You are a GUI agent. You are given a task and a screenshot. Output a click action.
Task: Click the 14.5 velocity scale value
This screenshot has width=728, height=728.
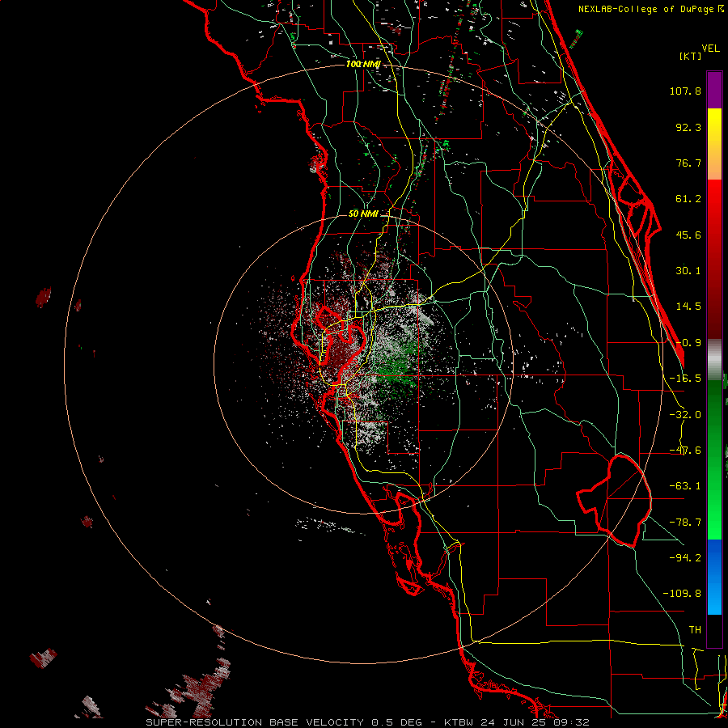pos(688,307)
